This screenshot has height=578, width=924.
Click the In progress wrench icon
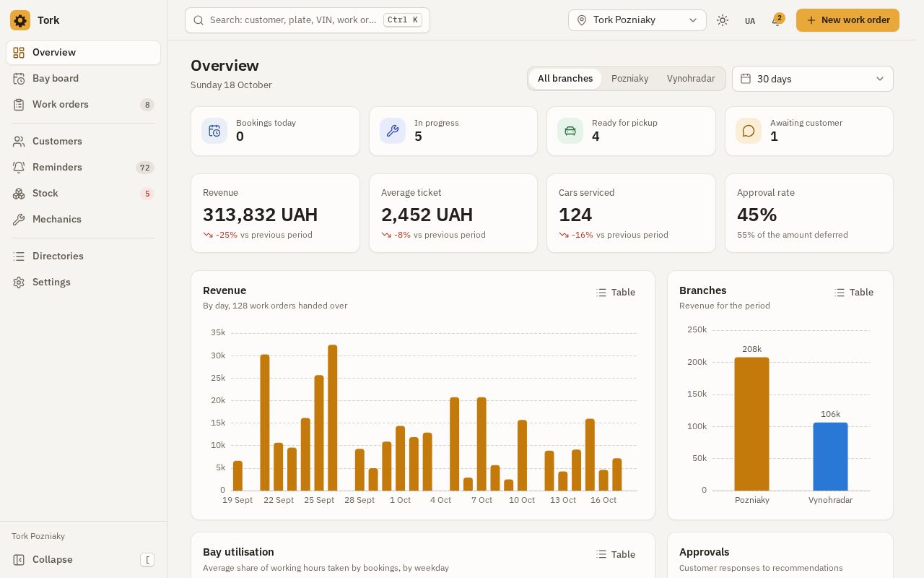(393, 131)
